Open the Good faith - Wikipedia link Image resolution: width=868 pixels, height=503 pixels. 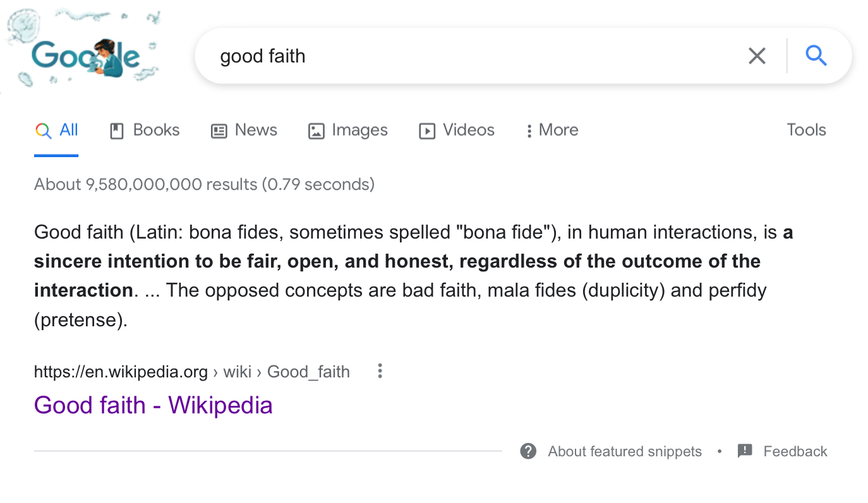coord(154,405)
